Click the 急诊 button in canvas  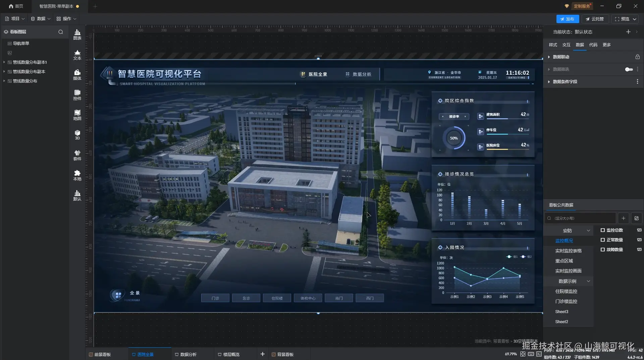[246, 298]
